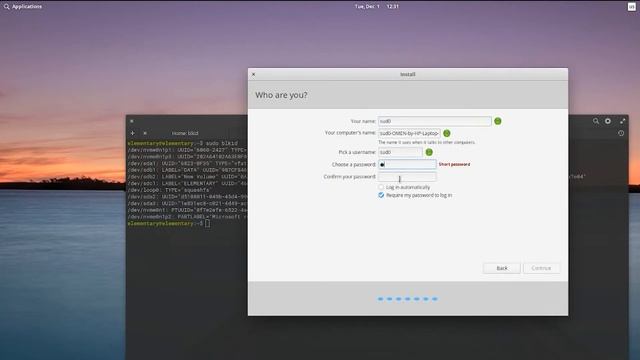Click the terminal command prompt line

click(x=169, y=224)
